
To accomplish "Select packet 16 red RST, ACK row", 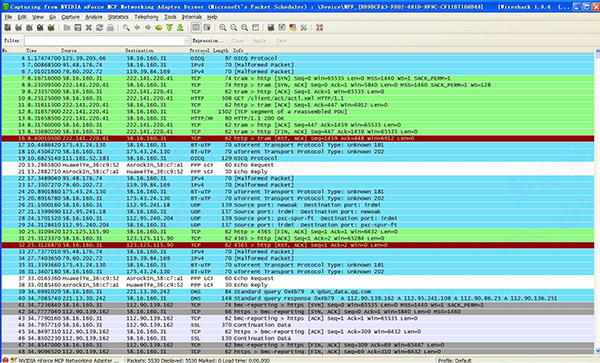I will (x=298, y=138).
